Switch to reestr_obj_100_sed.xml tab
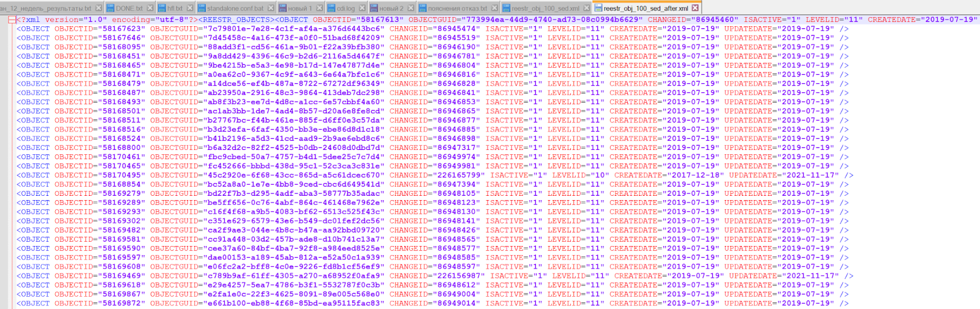 (545, 9)
